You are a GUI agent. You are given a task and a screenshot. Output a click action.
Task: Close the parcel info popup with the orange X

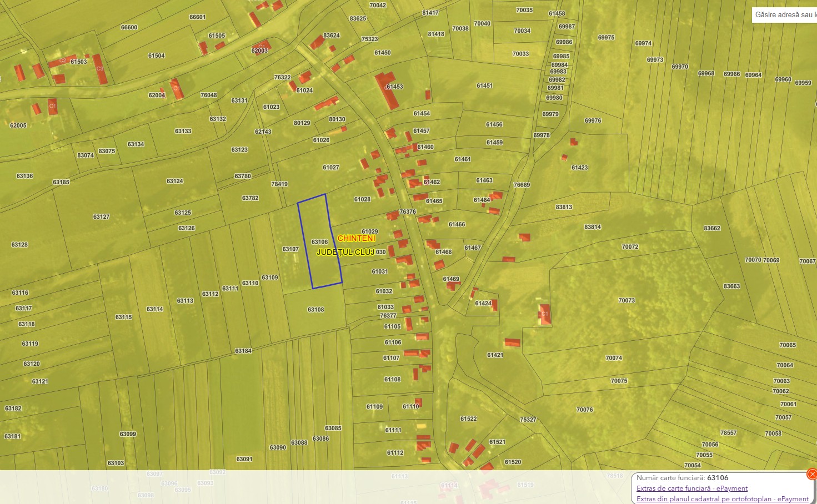812,474
